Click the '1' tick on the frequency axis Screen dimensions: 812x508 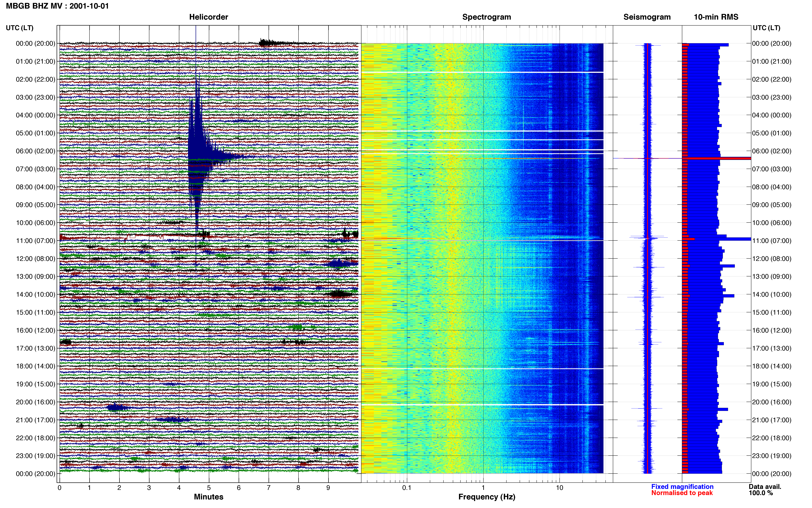tap(483, 487)
